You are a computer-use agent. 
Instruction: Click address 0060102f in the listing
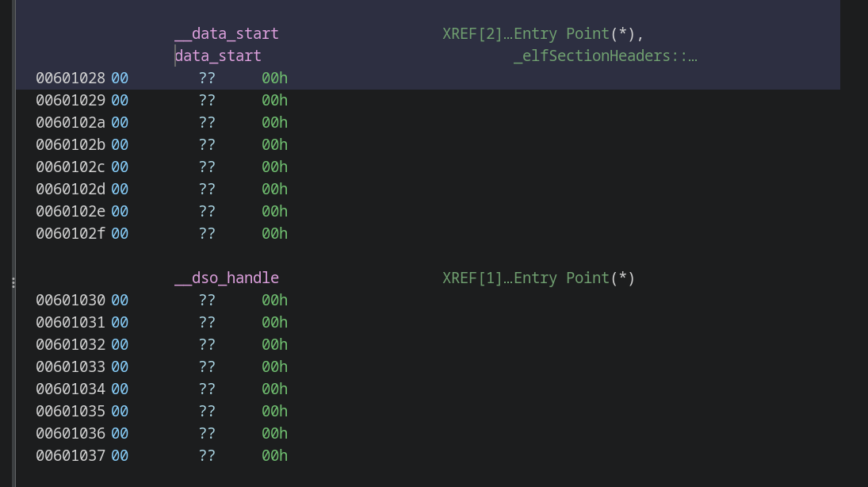[71, 233]
